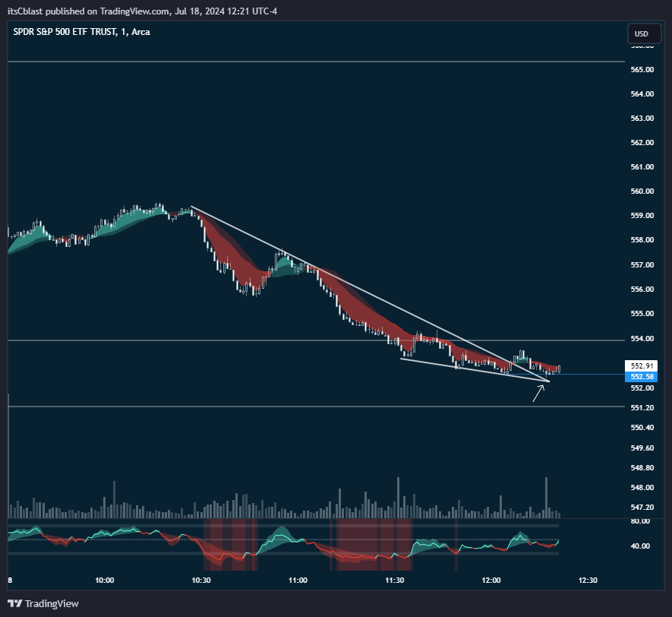Click the SPDR S&P 500 ETF TRUST title

pyautogui.click(x=81, y=32)
